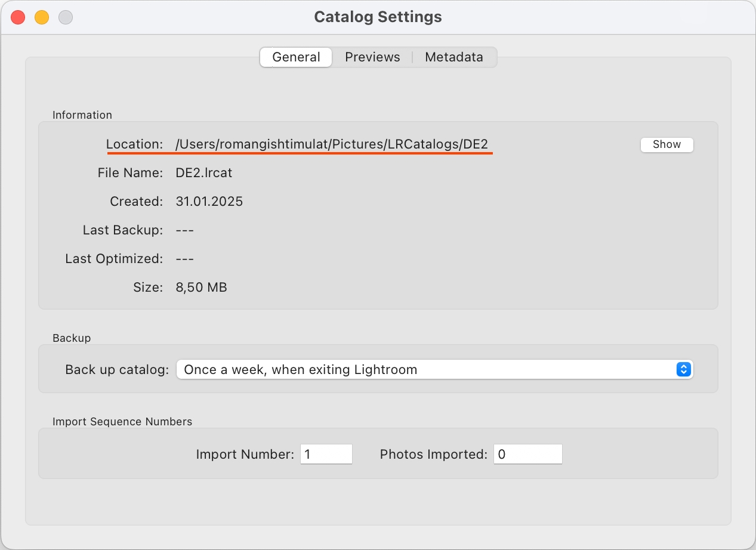Image resolution: width=756 pixels, height=550 pixels.
Task: Click the Backup section heading
Action: [72, 338]
